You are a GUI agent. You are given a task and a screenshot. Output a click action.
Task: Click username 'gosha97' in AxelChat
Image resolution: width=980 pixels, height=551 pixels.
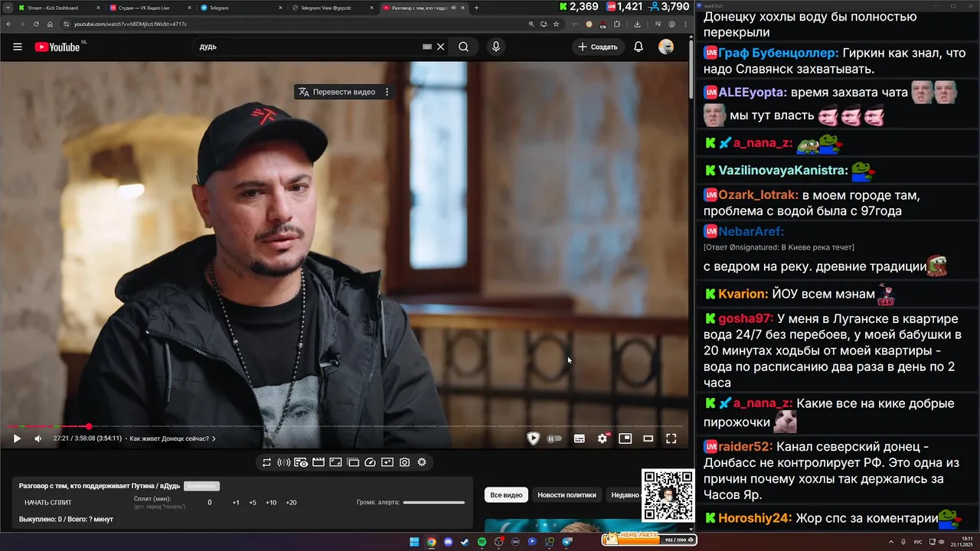pos(746,318)
